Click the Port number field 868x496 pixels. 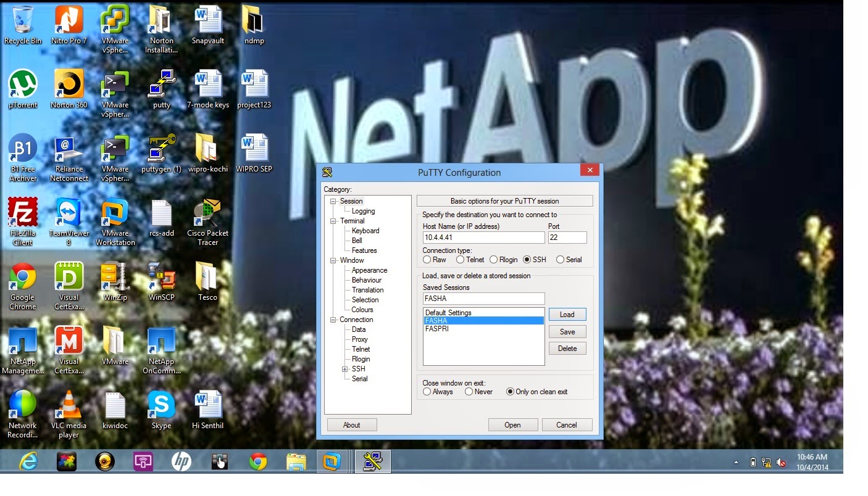[567, 238]
